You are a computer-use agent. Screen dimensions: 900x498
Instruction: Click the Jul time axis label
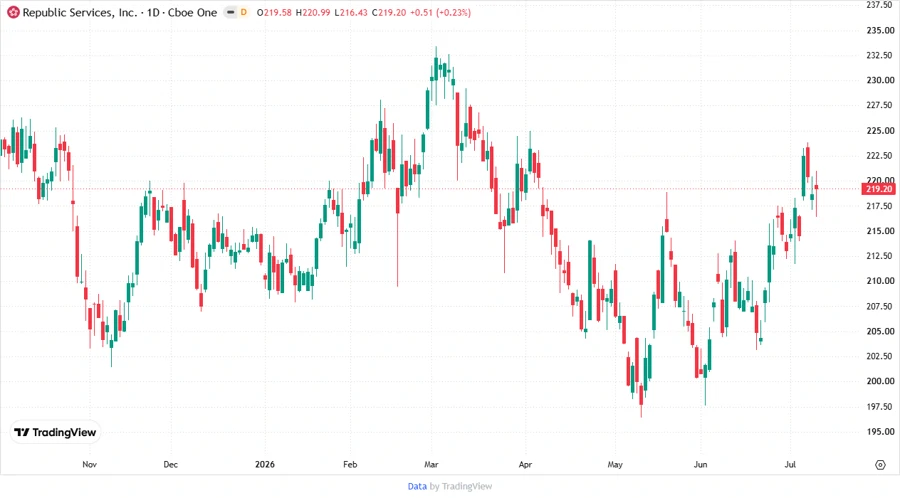point(790,465)
